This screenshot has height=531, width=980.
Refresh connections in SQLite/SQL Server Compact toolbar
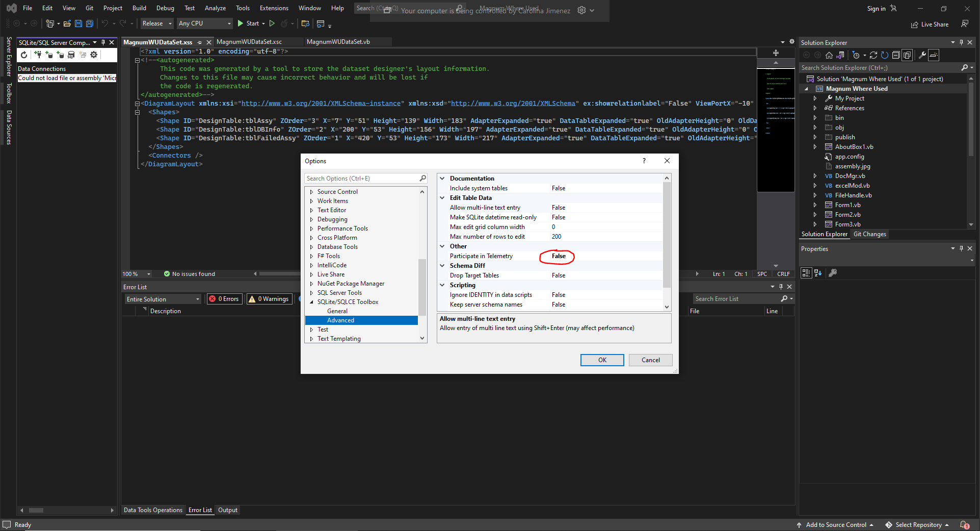click(x=23, y=55)
